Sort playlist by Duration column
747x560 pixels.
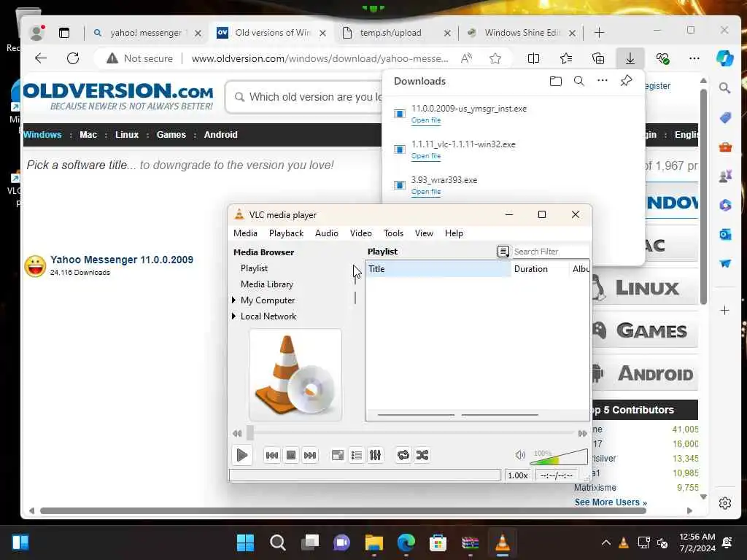coord(541,269)
